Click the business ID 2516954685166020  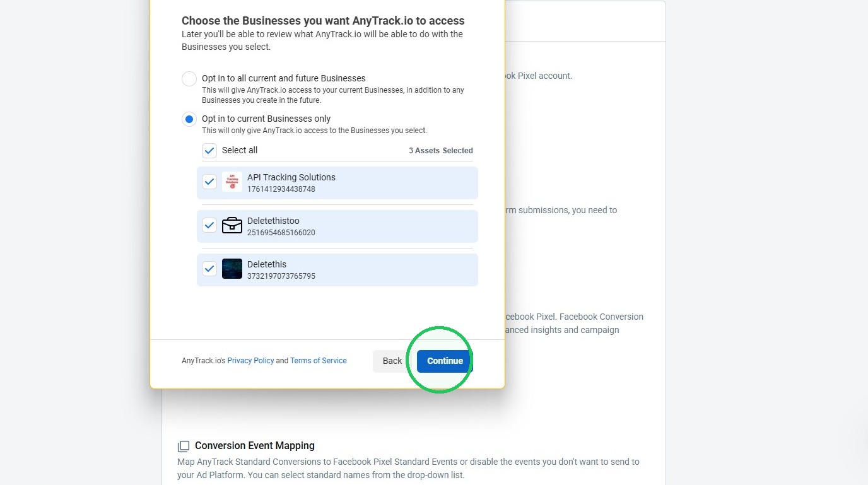pyautogui.click(x=281, y=233)
